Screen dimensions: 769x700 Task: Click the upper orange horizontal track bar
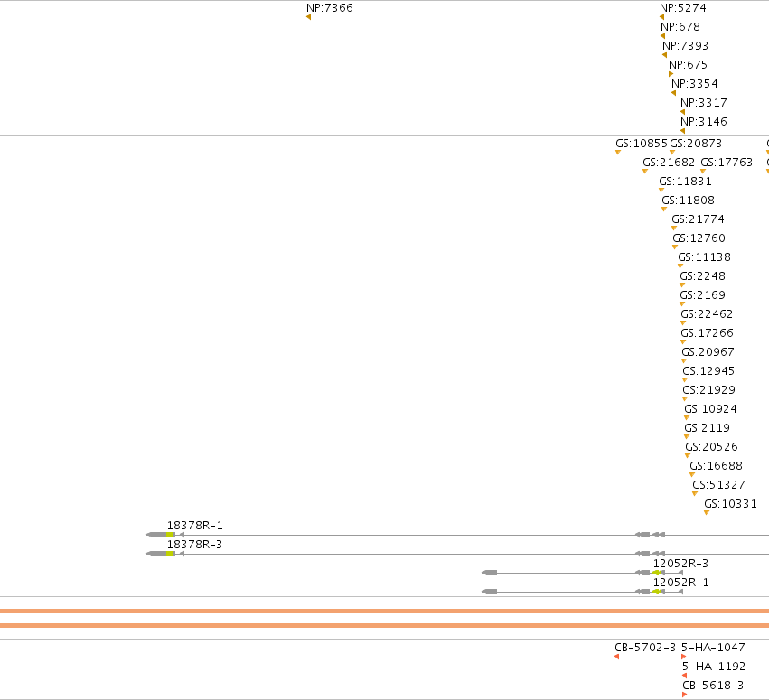tap(385, 611)
